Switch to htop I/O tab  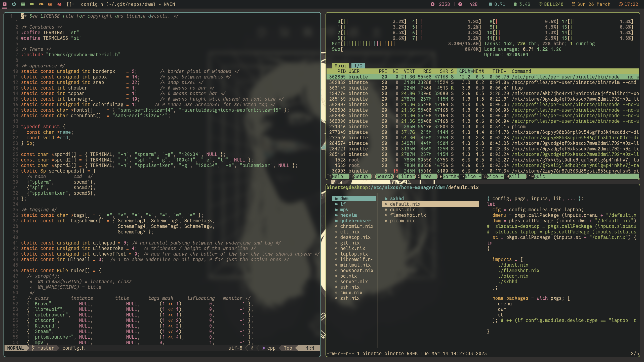pyautogui.click(x=358, y=66)
